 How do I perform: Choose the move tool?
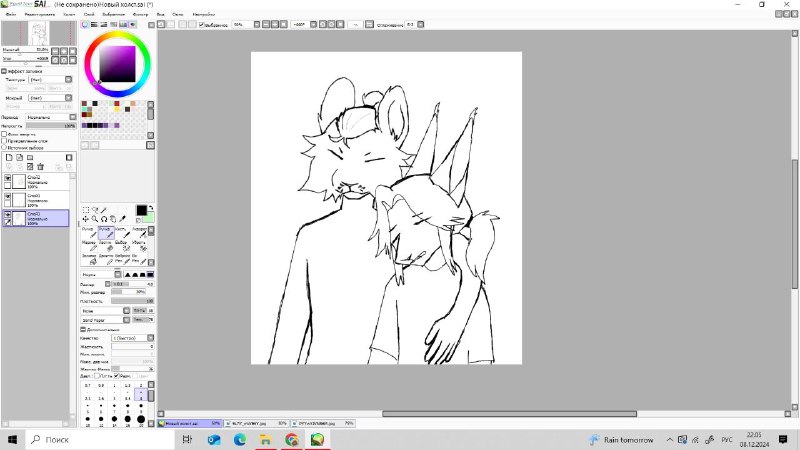(x=86, y=219)
